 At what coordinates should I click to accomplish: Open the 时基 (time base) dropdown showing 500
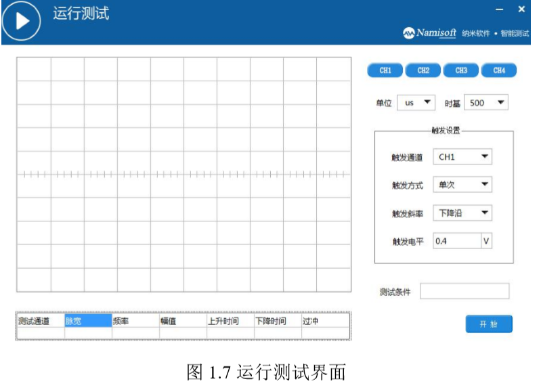tap(487, 103)
